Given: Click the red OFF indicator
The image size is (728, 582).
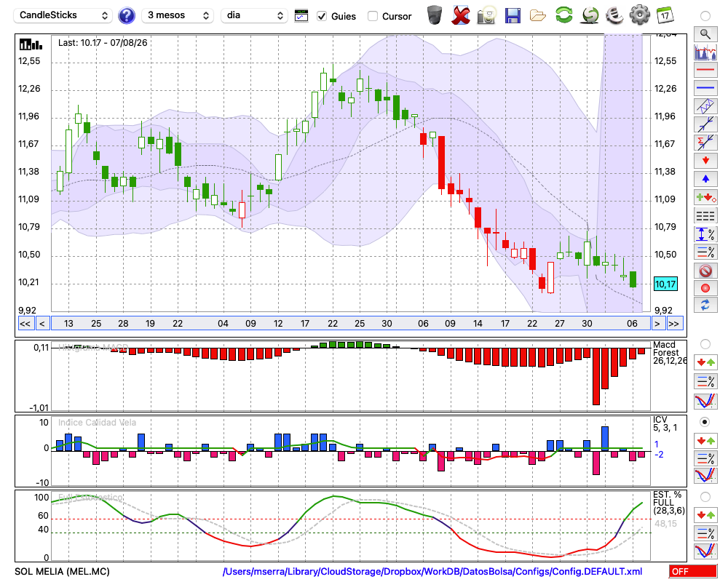Looking at the screenshot, I should [x=693, y=571].
